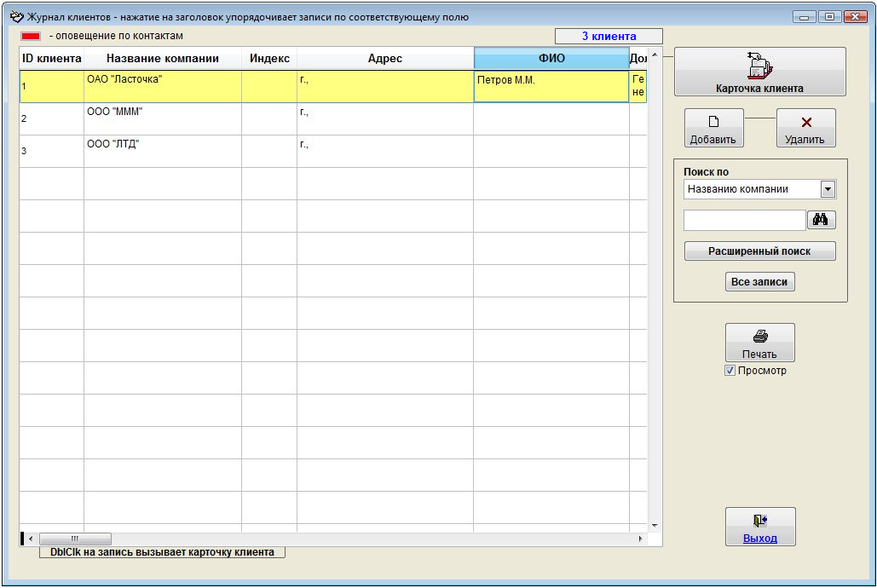Expand the Поиск по dropdown arrow

(x=827, y=189)
